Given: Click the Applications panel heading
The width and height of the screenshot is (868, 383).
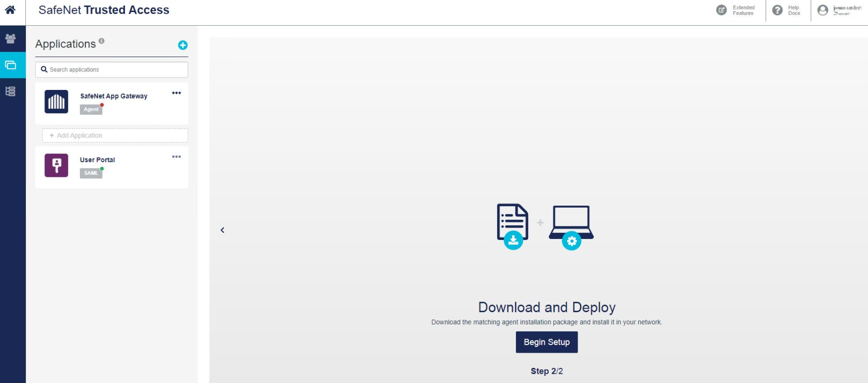Looking at the screenshot, I should [x=66, y=44].
